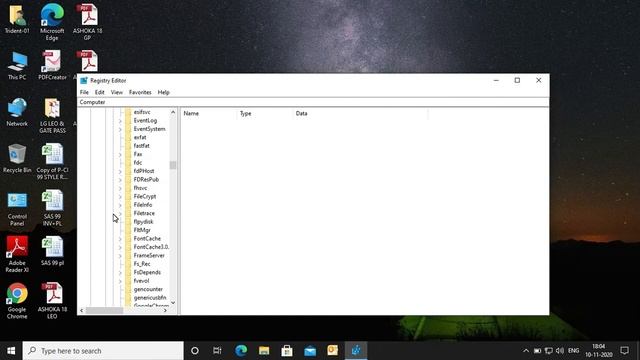This screenshot has width=640, height=360.
Task: Select the SAS 99 pl spreadsheet icon
Action: point(52,251)
